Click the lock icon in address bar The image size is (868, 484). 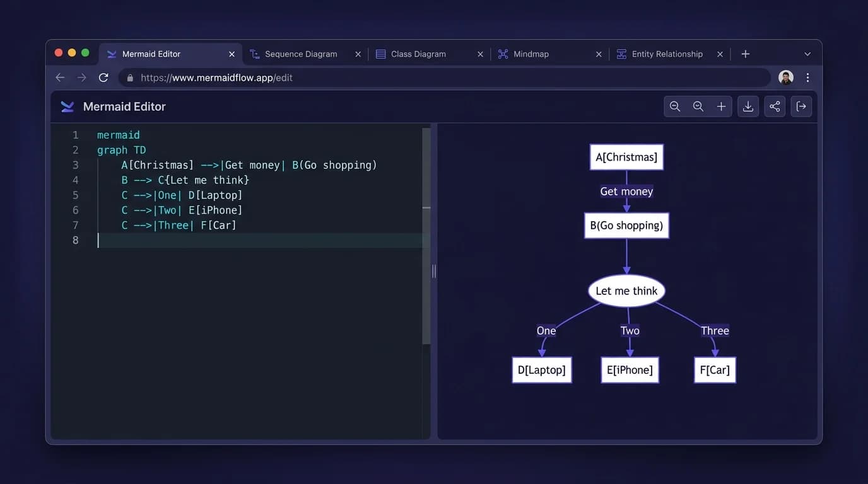(130, 78)
